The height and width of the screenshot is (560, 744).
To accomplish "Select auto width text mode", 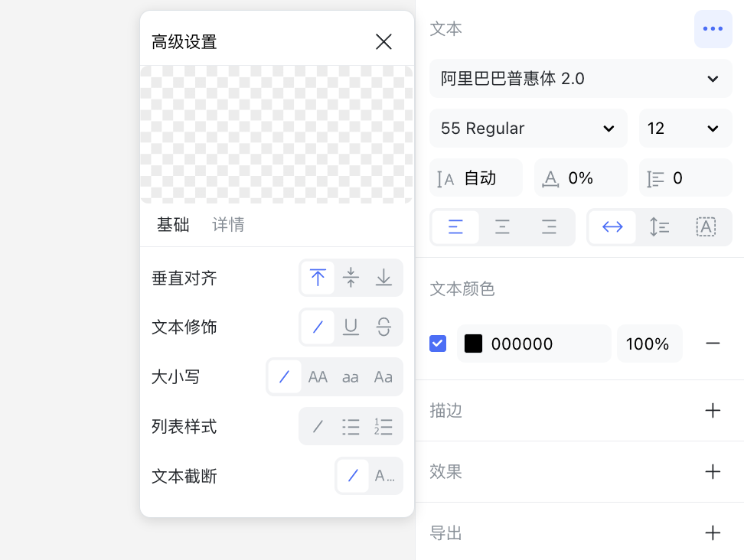I will click(x=612, y=227).
